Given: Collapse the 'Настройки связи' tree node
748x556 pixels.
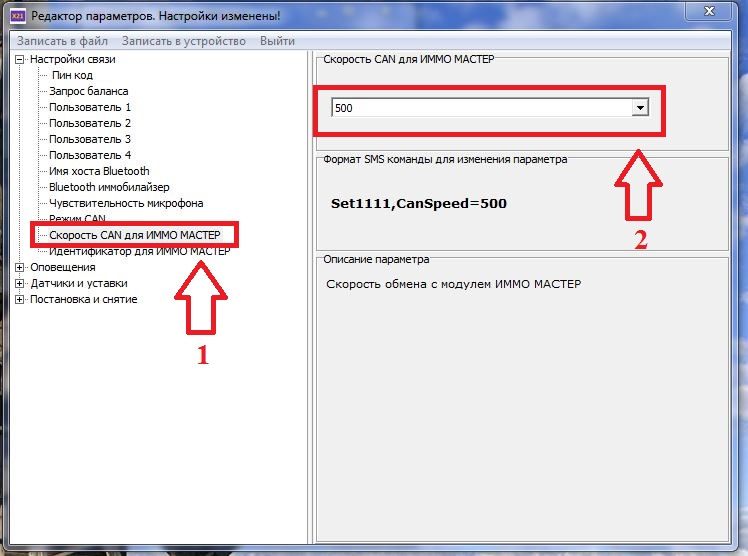Looking at the screenshot, I should pyautogui.click(x=19, y=60).
